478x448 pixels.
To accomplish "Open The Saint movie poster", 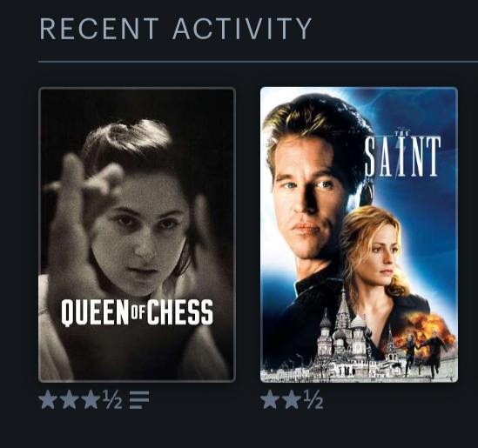I will point(359,235).
